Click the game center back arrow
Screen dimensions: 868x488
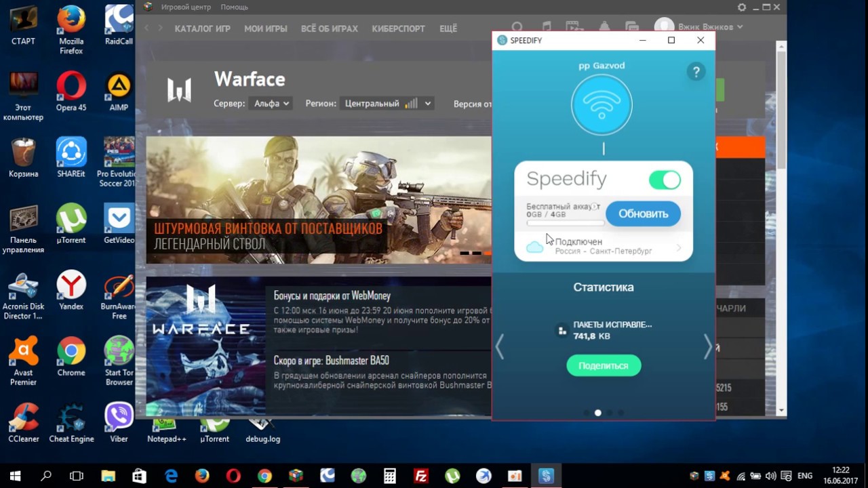coord(146,28)
